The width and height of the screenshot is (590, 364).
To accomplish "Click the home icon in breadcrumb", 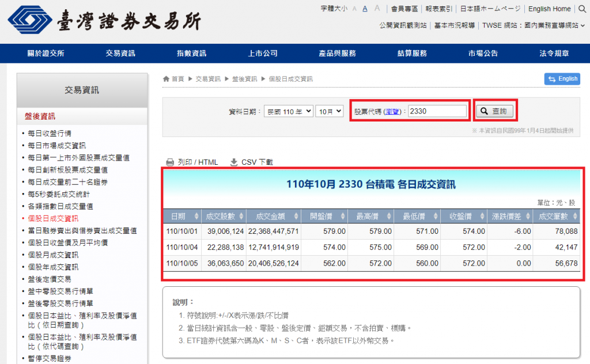I will (166, 78).
